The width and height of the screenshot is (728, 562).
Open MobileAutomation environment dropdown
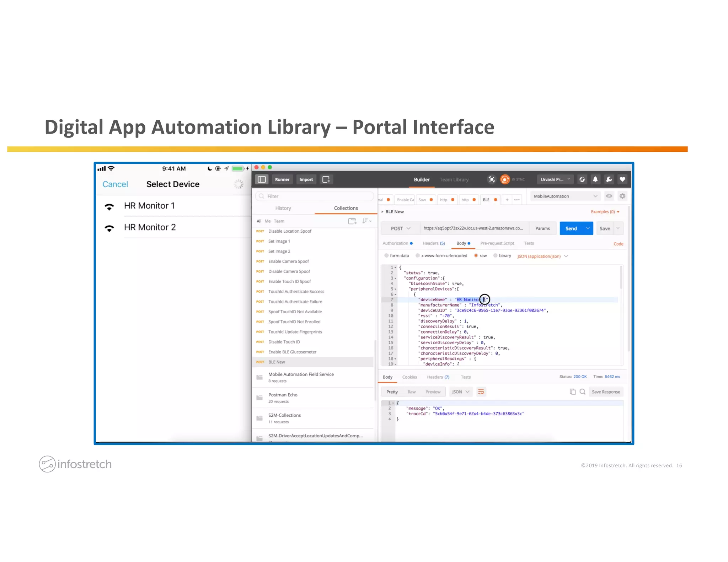(565, 196)
